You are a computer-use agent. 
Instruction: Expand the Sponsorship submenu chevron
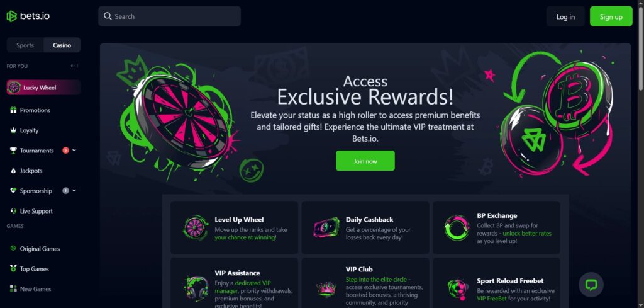(x=74, y=191)
